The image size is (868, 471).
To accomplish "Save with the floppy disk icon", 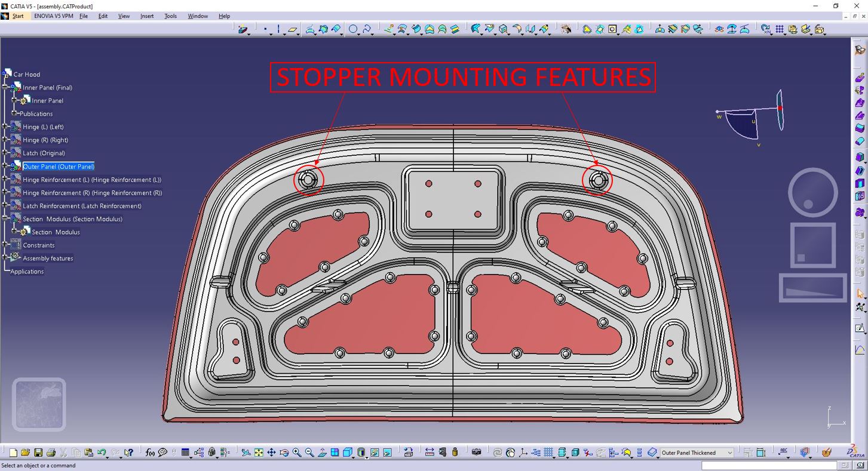I will pos(38,452).
